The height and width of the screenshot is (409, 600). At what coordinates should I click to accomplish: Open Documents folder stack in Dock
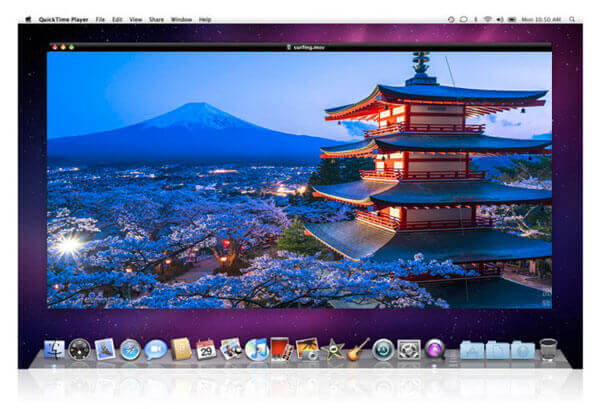click(x=497, y=350)
